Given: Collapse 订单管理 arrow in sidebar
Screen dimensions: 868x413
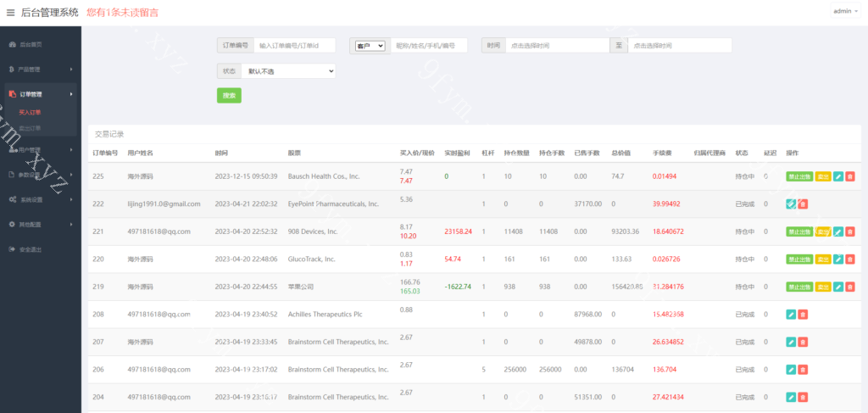Looking at the screenshot, I should click(71, 94).
